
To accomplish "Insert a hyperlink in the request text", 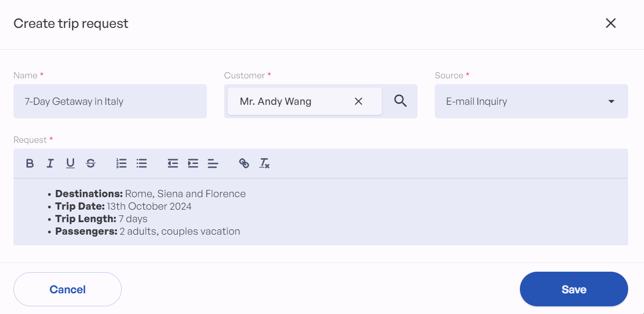I will tap(244, 163).
